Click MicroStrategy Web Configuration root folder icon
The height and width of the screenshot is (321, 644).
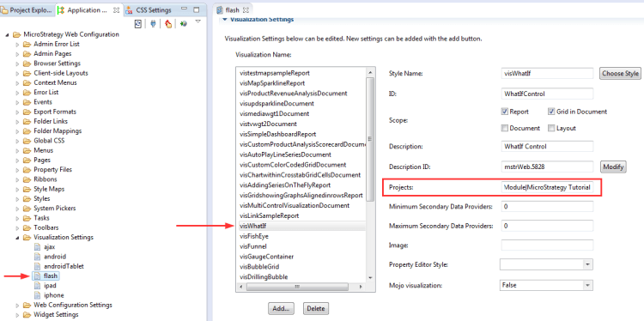click(17, 34)
